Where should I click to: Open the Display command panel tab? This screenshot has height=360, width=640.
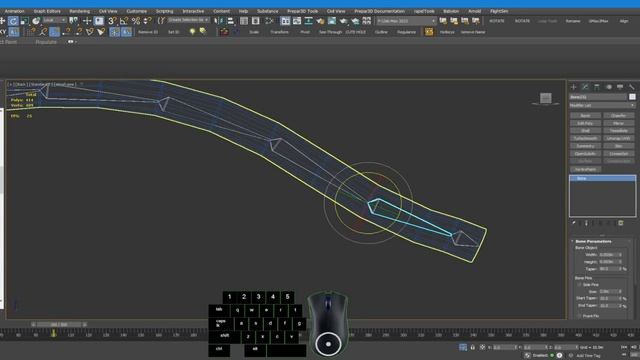tap(620, 87)
